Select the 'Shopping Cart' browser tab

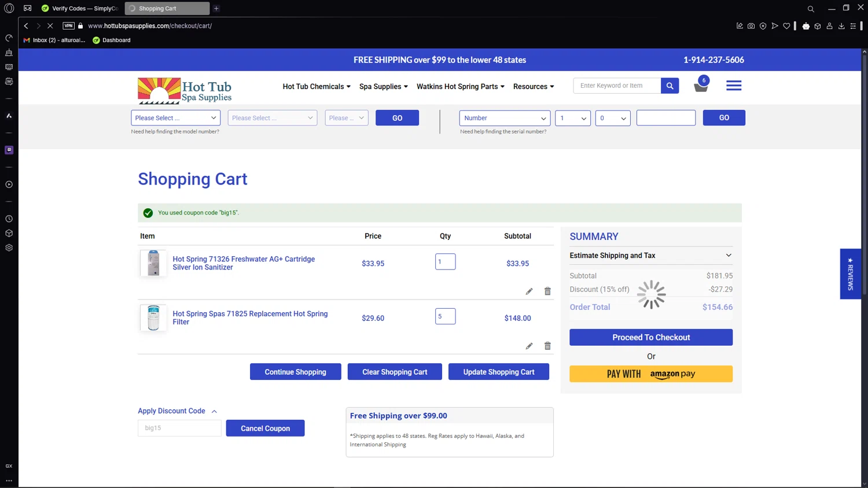tap(167, 9)
